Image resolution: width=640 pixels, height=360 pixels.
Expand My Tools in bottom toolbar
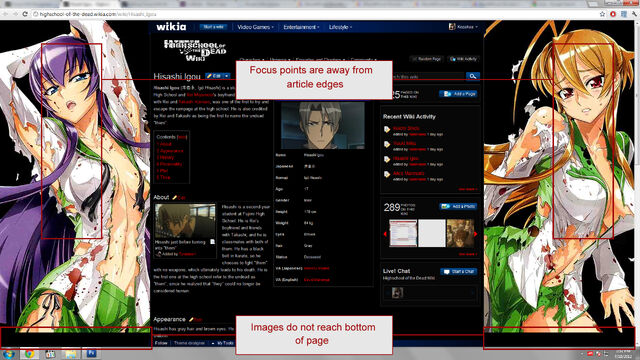pos(222,343)
